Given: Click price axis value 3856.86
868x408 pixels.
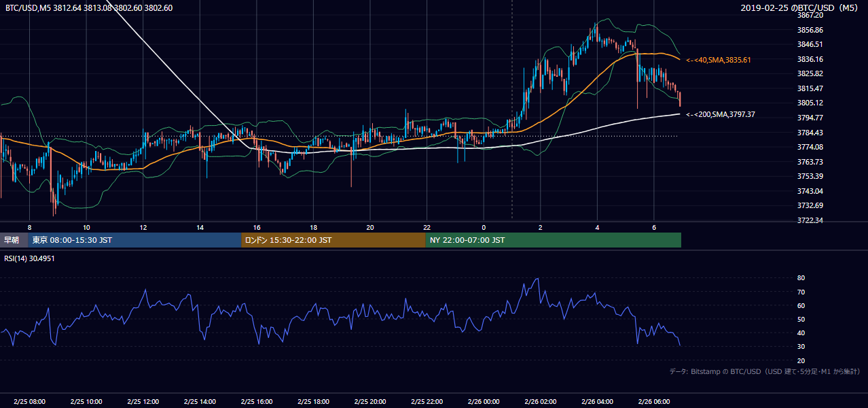Looking at the screenshot, I should [x=810, y=30].
